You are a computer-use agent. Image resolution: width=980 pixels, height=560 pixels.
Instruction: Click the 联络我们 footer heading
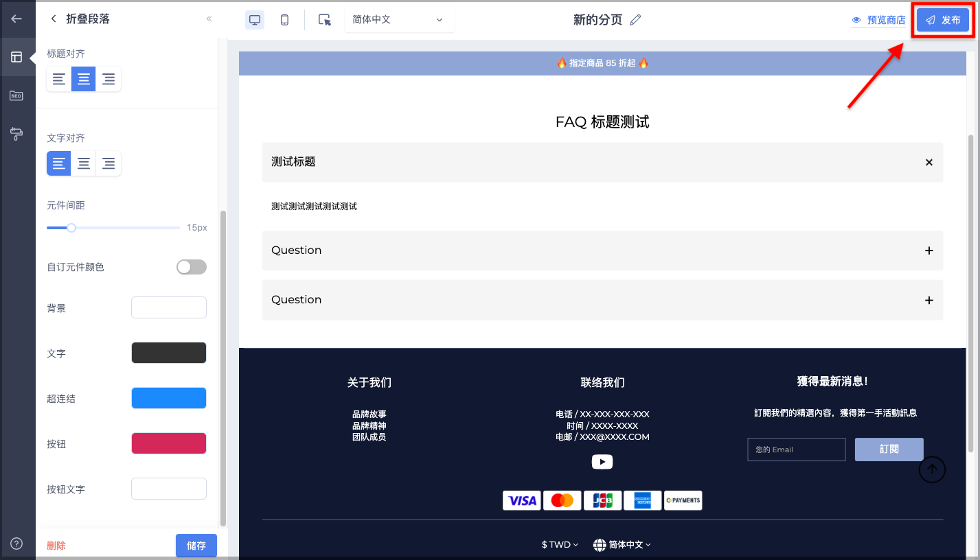(x=602, y=383)
